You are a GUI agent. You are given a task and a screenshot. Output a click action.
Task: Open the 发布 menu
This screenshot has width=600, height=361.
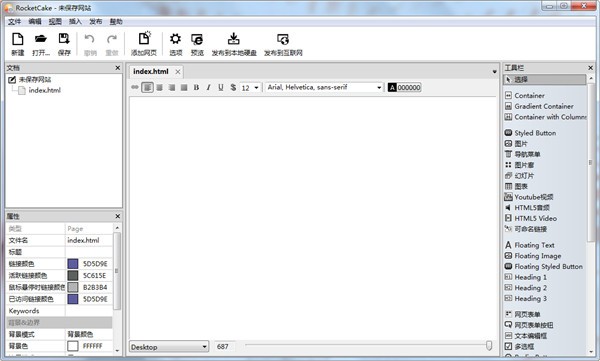pos(96,21)
